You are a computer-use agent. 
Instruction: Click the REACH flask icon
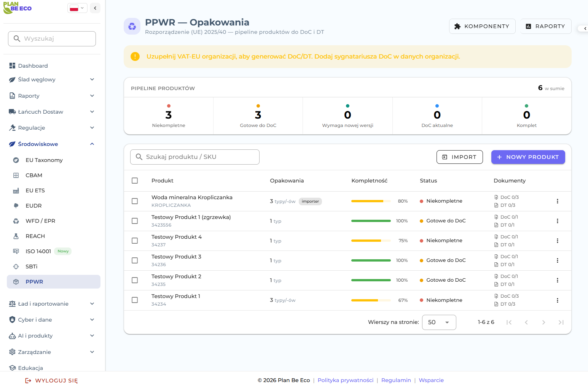[16, 236]
